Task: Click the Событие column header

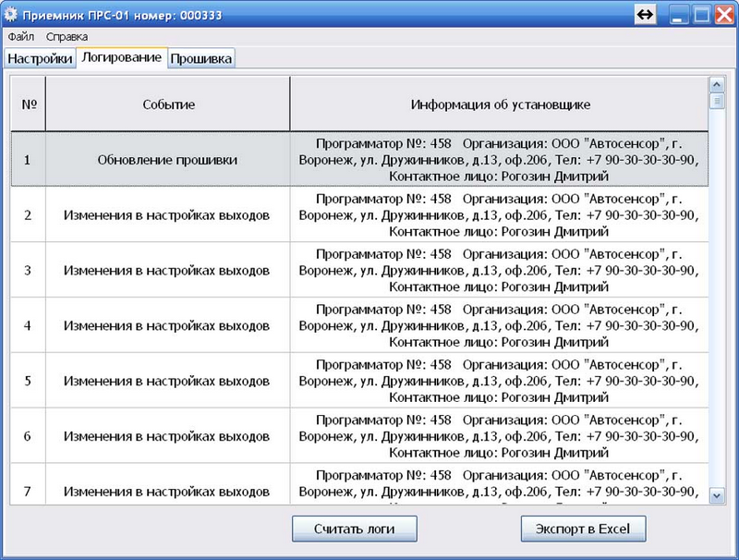Action: (168, 104)
